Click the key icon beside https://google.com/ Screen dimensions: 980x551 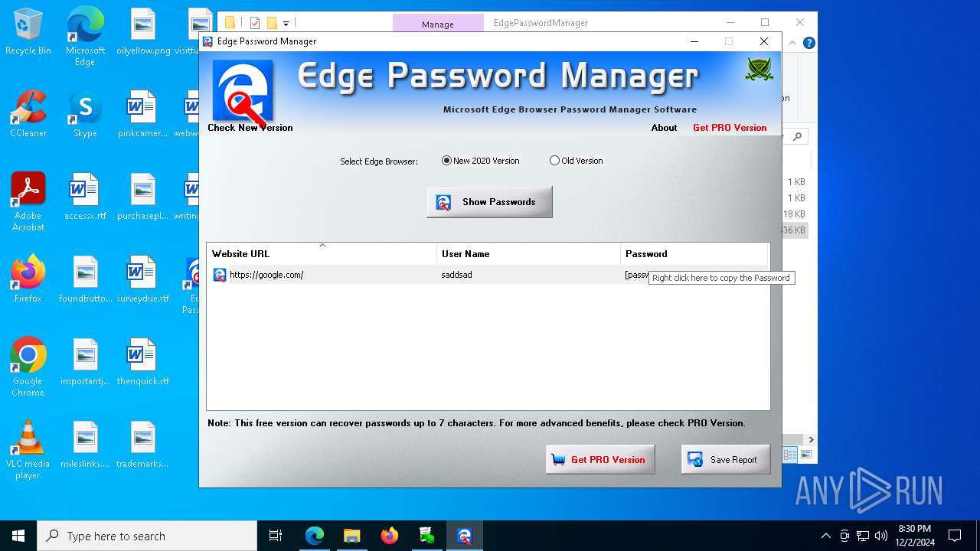[x=219, y=275]
